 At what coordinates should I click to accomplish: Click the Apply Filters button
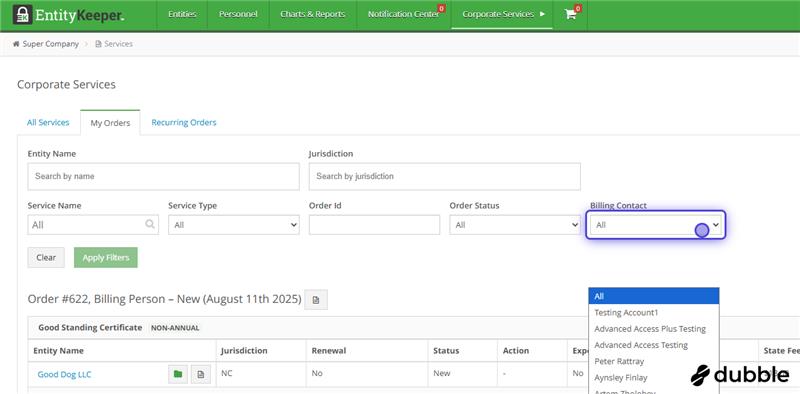[x=106, y=258]
